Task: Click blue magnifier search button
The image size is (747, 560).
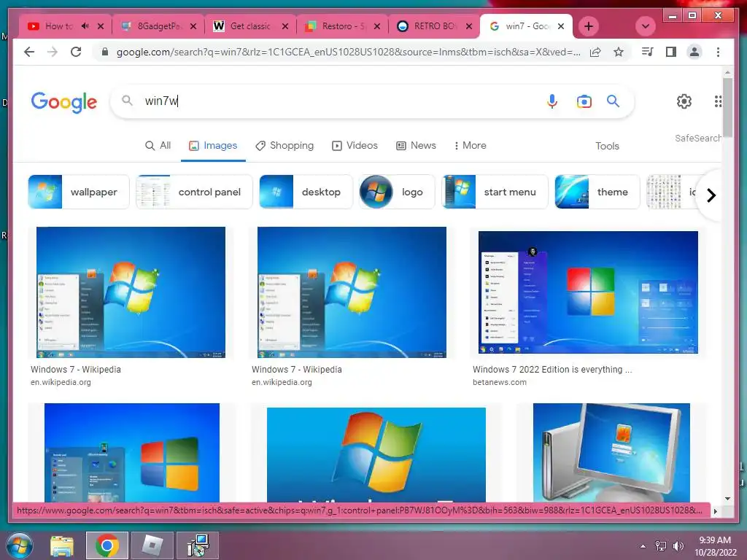Action: 613,101
